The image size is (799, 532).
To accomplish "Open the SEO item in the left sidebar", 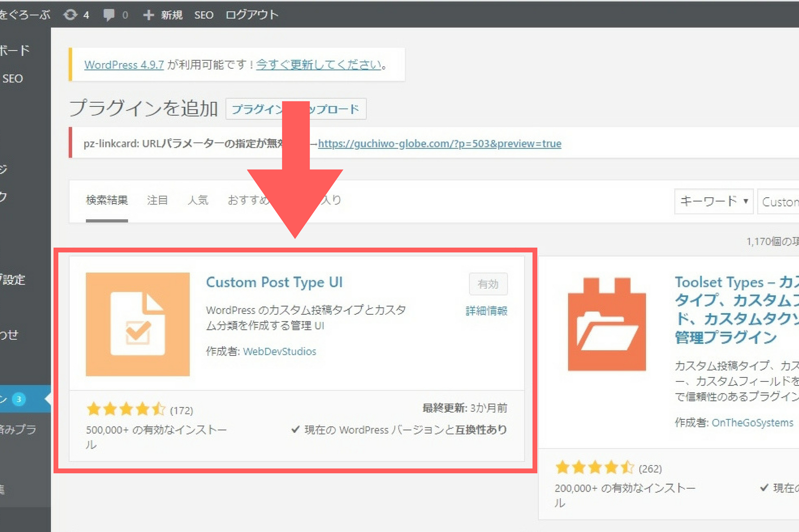I will coord(12,79).
